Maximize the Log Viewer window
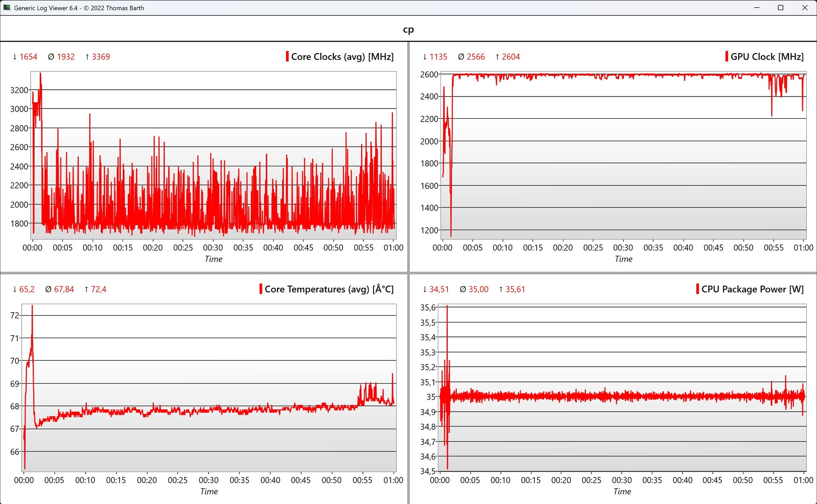817x504 pixels. 780,8
